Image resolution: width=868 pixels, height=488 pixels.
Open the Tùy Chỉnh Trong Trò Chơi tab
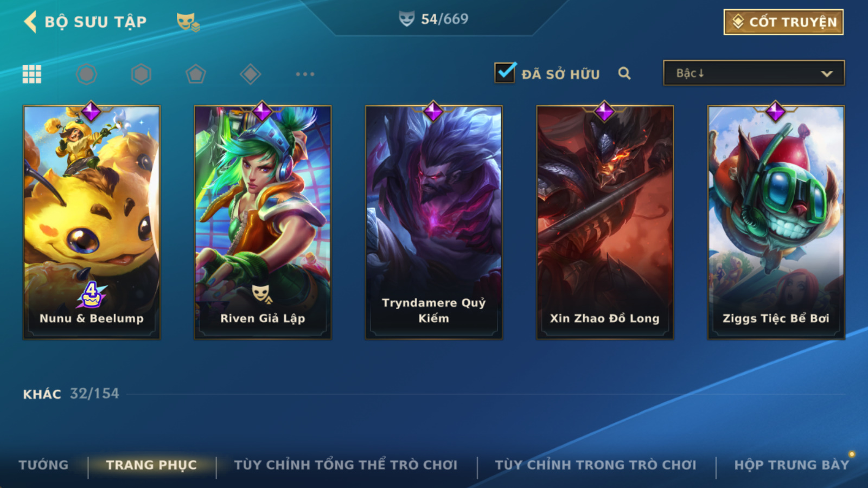pos(596,465)
